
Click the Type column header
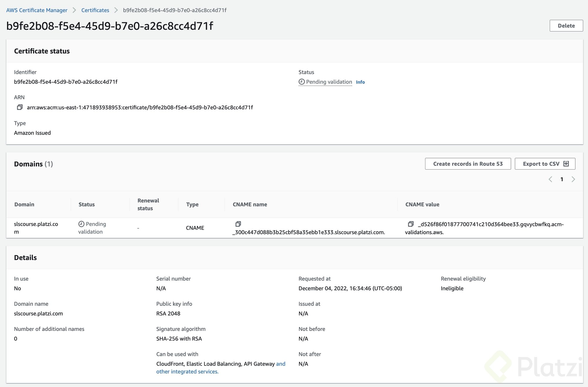[192, 204]
